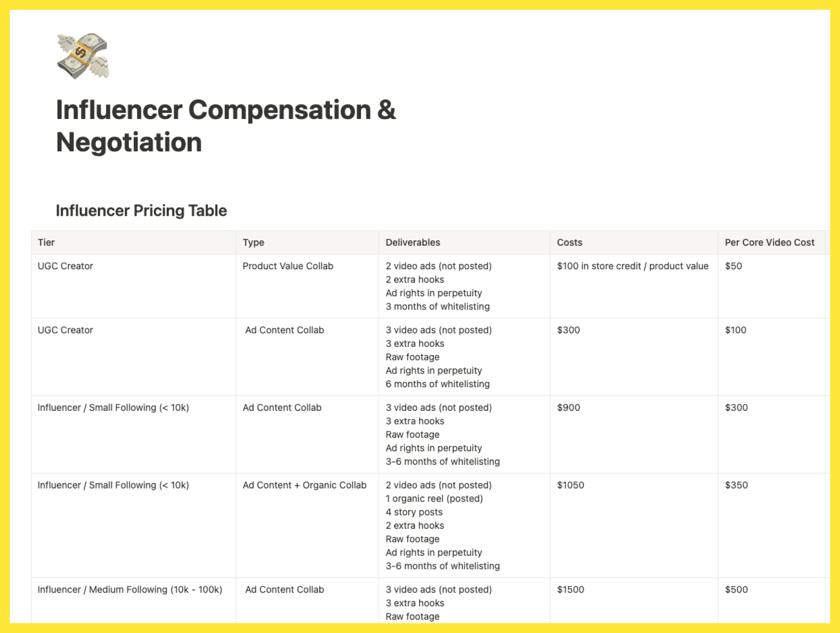
Task: Click the 1 organic reel (posted) line
Action: tap(434, 498)
